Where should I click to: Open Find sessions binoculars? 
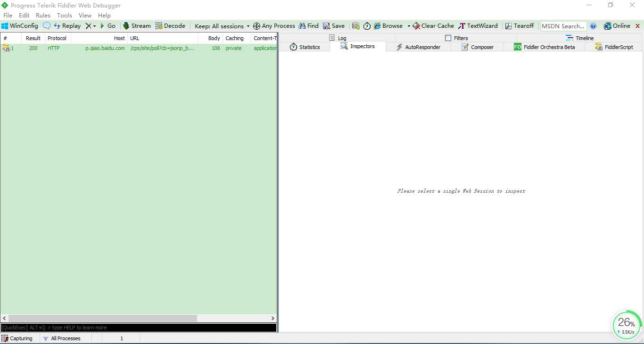tap(308, 26)
